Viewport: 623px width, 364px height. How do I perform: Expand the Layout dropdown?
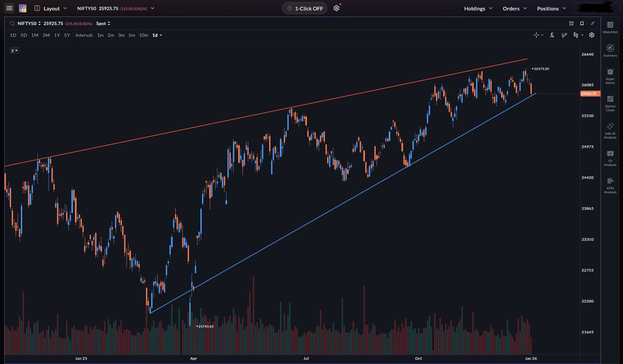pyautogui.click(x=65, y=8)
